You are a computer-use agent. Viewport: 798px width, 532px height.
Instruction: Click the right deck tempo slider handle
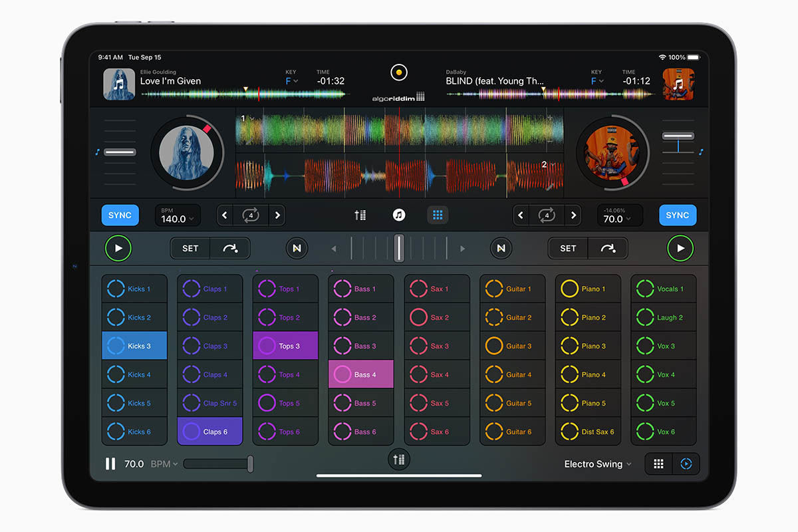[678, 136]
